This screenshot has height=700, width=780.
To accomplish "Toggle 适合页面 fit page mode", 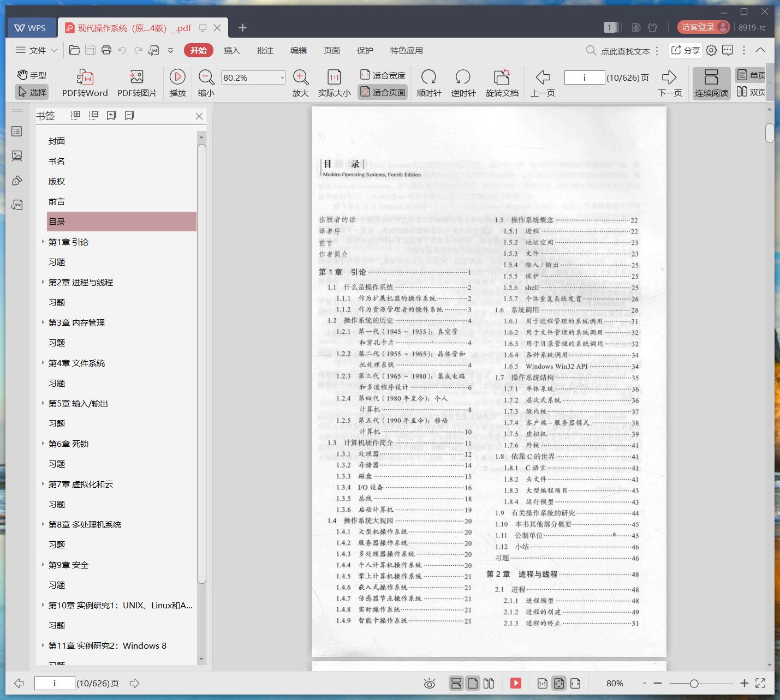I will [x=383, y=92].
